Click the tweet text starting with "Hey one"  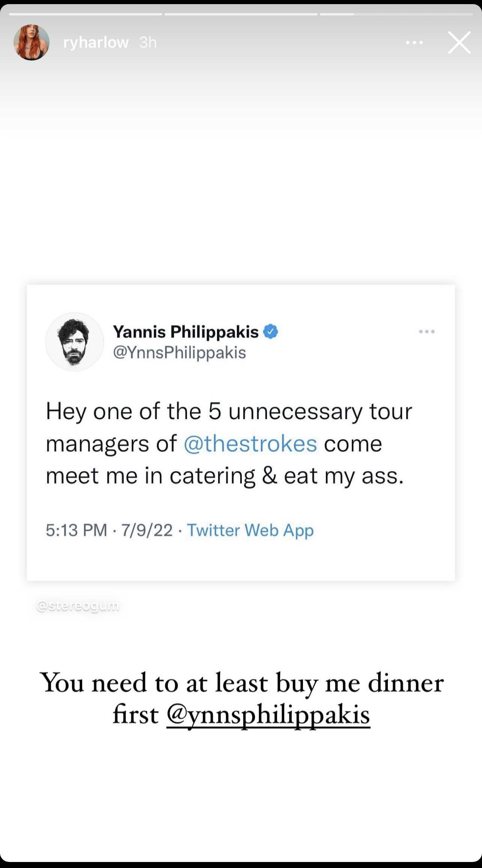pyautogui.click(x=229, y=443)
